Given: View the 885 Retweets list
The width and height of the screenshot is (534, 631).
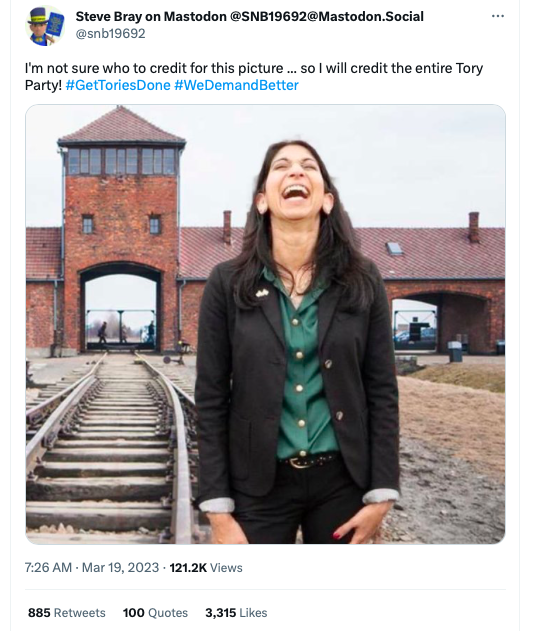Looking at the screenshot, I should [x=67, y=613].
